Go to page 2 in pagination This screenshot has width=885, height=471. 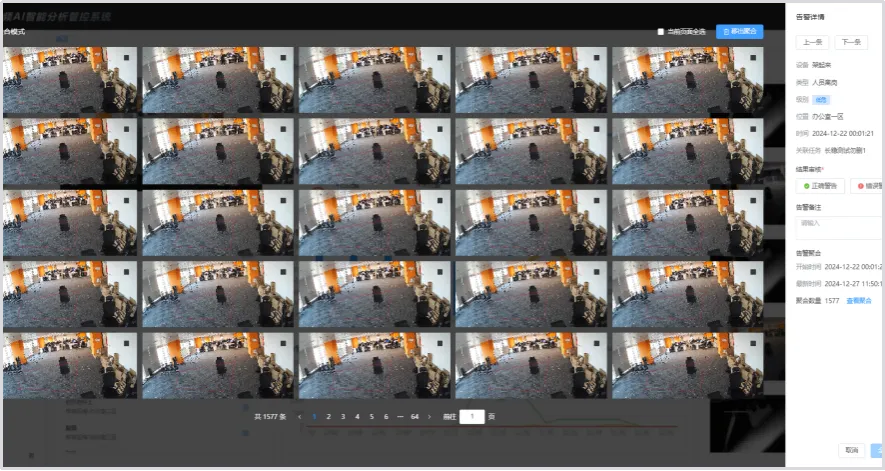[328, 416]
